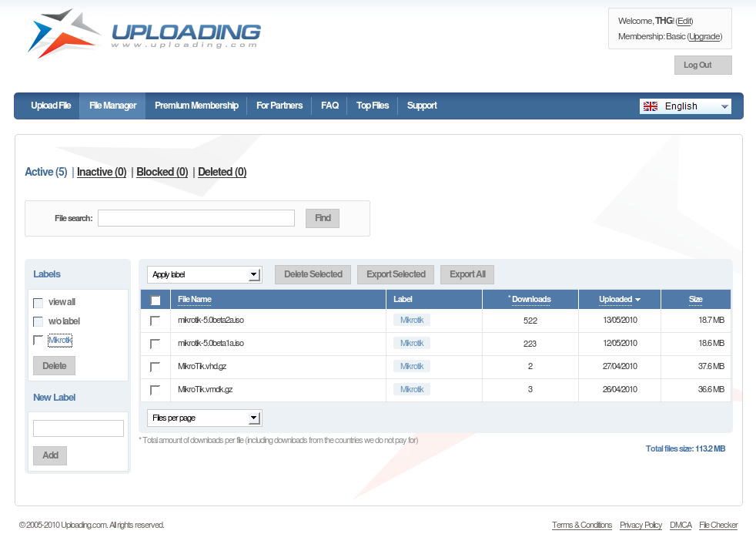Go to Premium Membership
Viewport: 756px width, 534px height.
(x=197, y=105)
